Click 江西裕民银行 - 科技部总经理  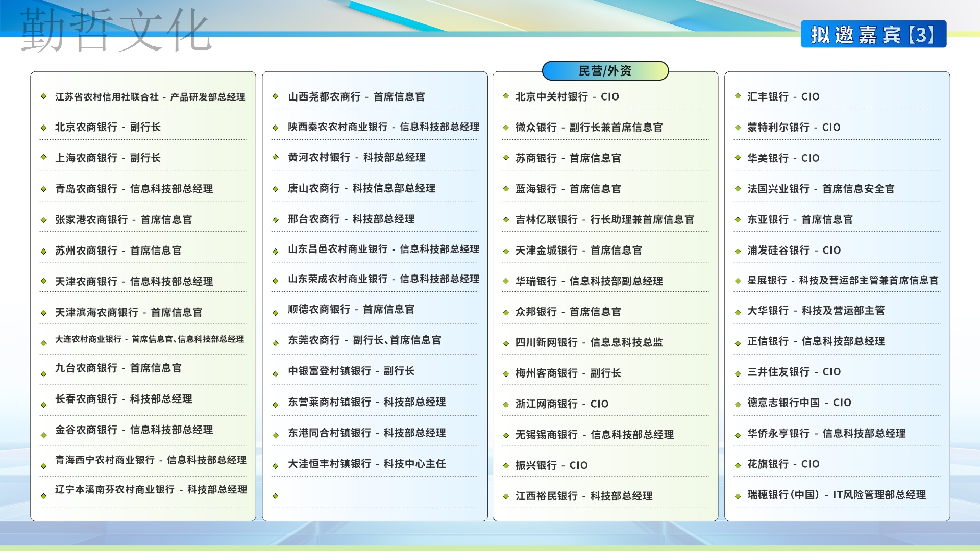pos(584,496)
